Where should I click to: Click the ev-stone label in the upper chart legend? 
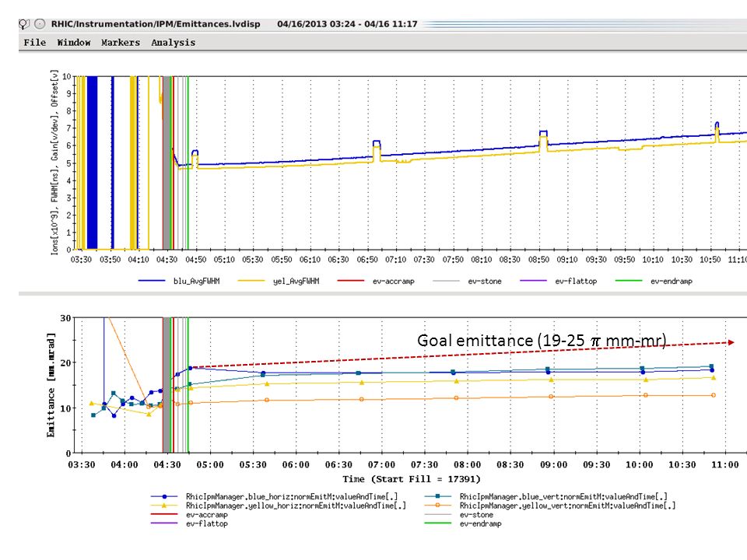coord(485,281)
